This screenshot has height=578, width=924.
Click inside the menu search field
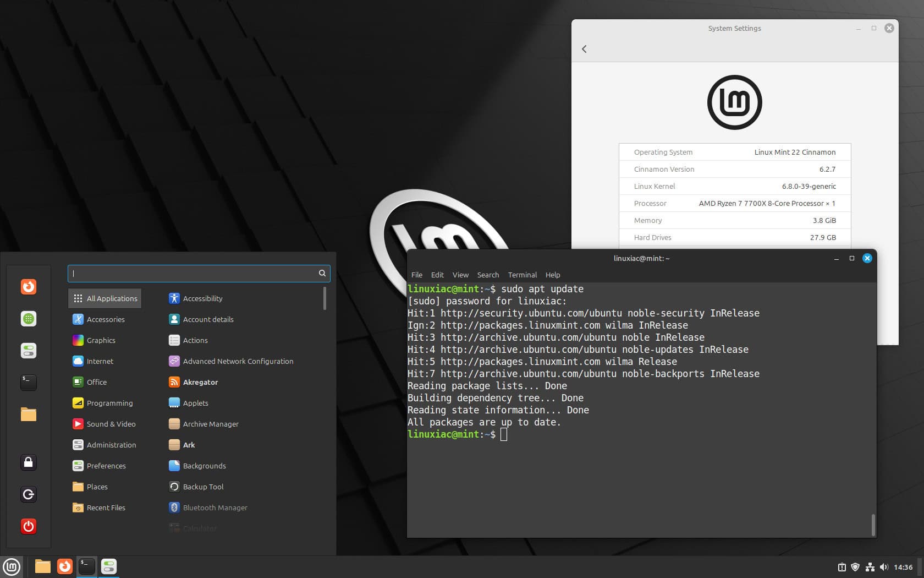198,273
